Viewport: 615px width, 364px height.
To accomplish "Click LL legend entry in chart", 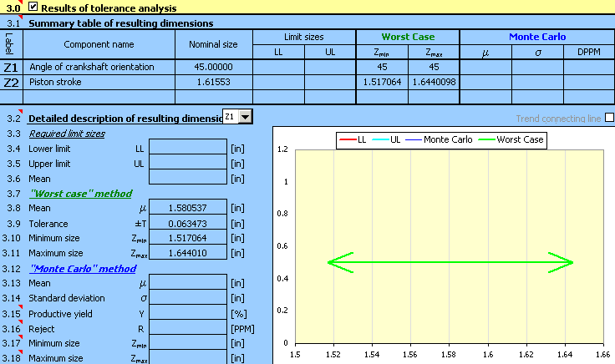I will pos(353,139).
